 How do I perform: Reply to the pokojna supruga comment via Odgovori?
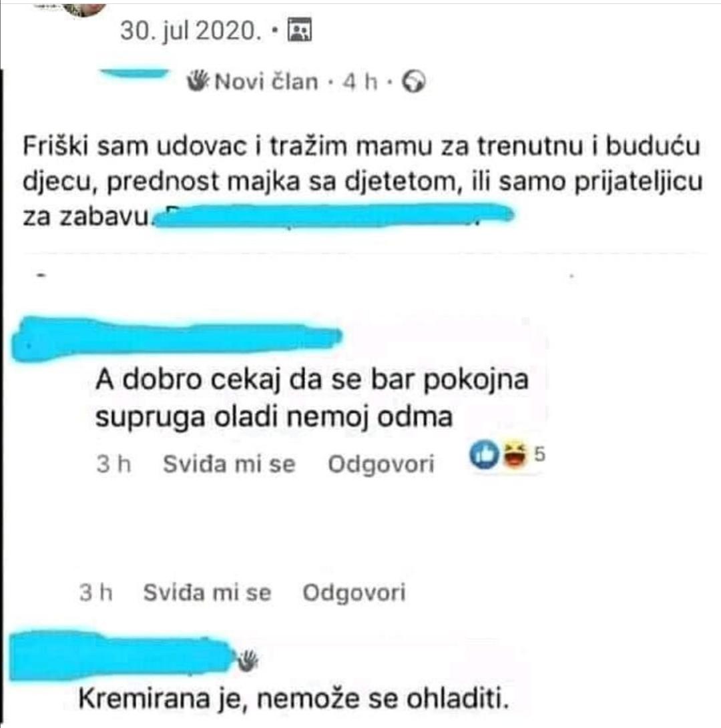381,464
